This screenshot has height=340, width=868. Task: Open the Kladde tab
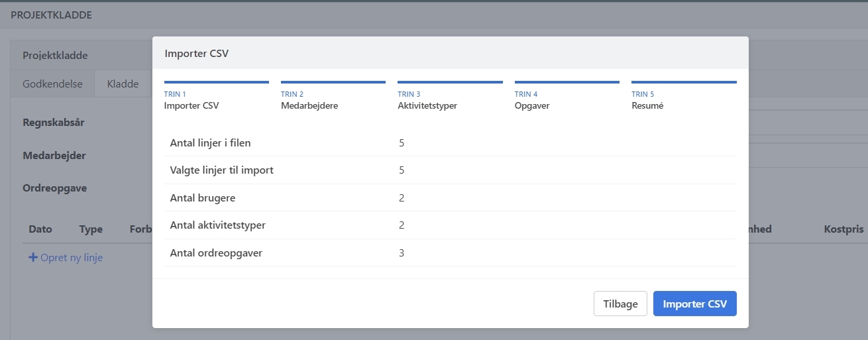(123, 84)
